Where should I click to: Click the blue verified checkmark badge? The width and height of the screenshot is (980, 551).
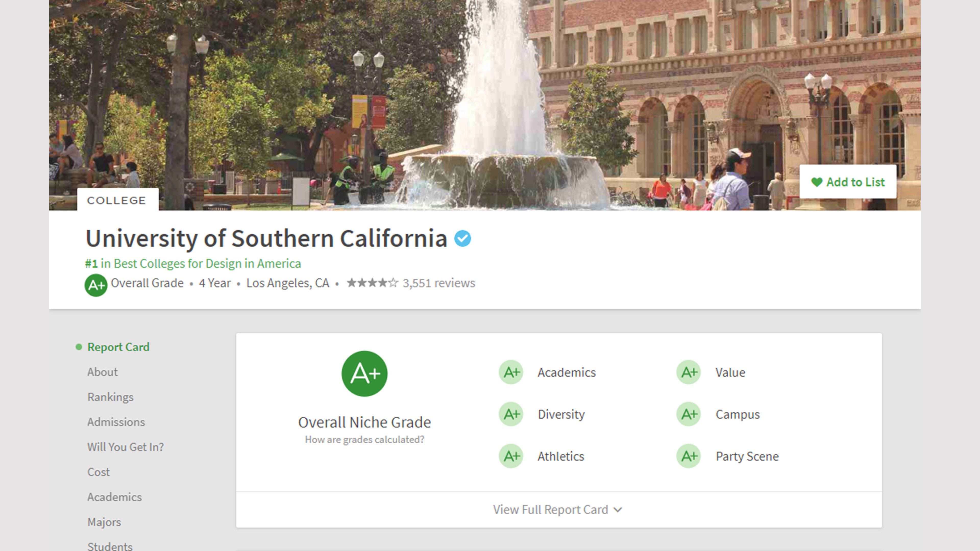(463, 239)
